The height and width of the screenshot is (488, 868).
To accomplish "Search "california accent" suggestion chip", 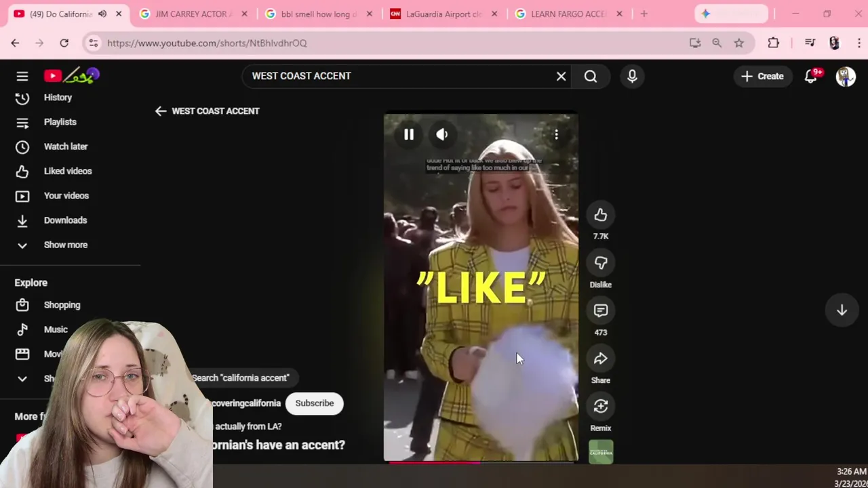I will (x=240, y=378).
